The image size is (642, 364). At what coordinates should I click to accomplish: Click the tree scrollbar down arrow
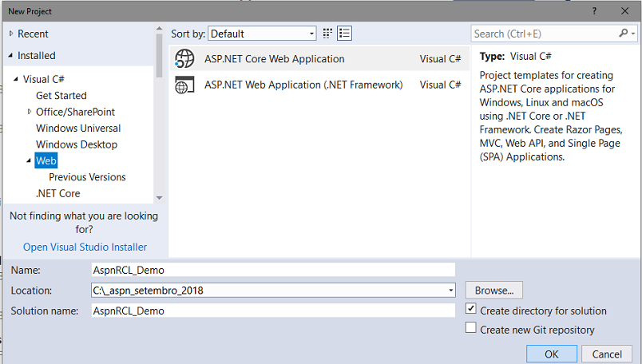tap(159, 198)
